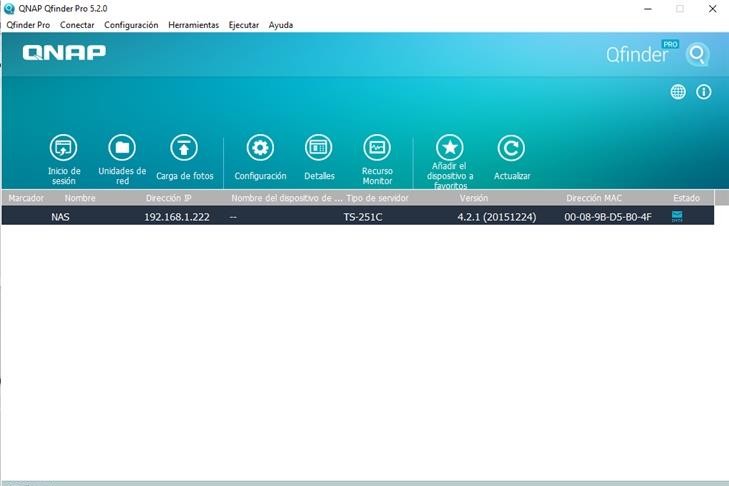729x486 pixels.
Task: Click the status icon in NAS row
Action: tap(678, 216)
